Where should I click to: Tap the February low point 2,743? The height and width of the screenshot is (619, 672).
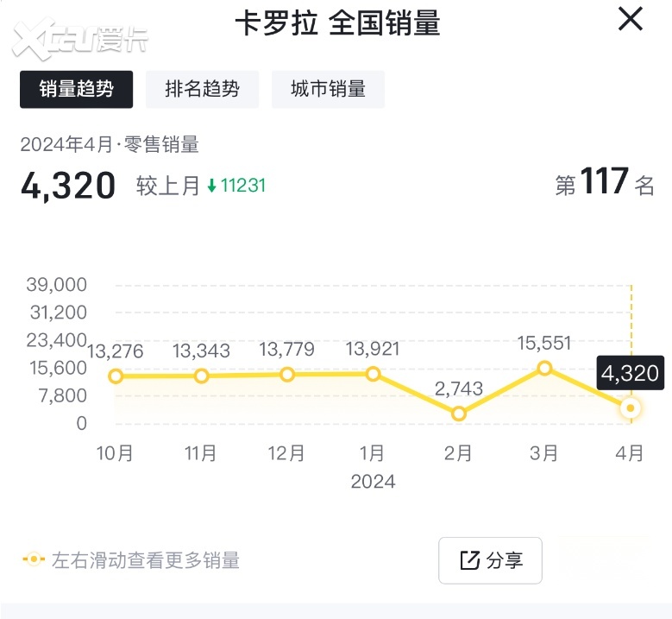coord(459,414)
